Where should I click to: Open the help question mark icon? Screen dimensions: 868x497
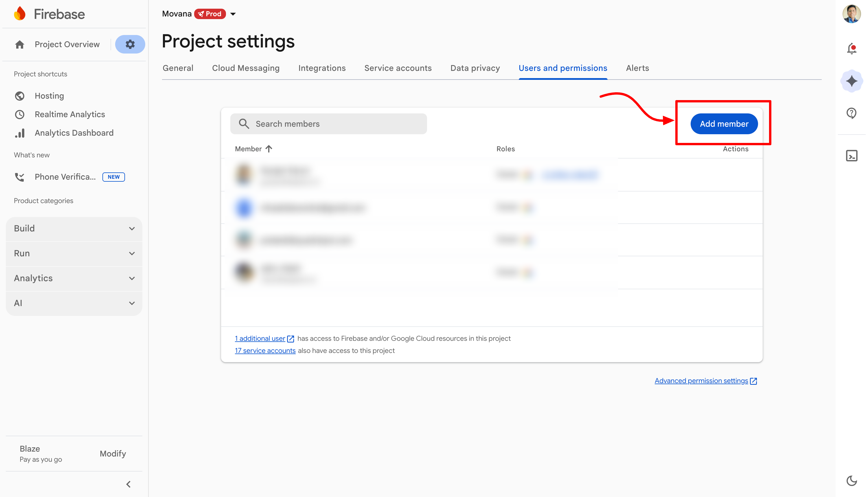851,113
